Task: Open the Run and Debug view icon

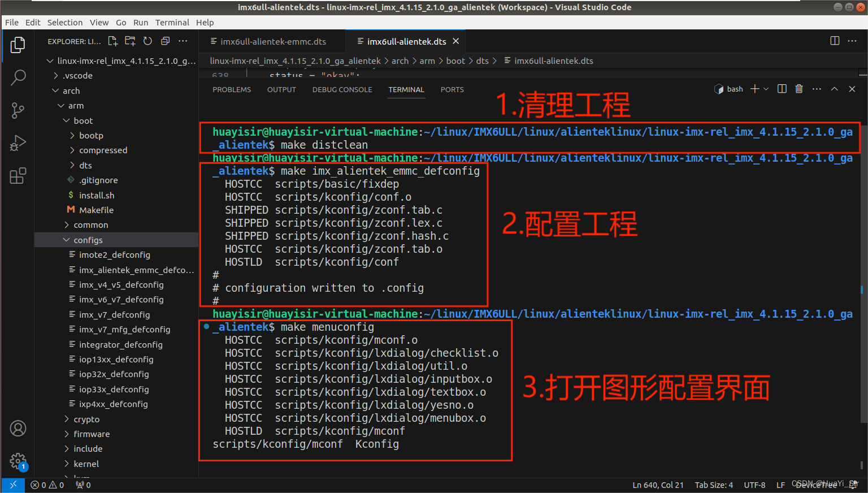Action: click(18, 143)
